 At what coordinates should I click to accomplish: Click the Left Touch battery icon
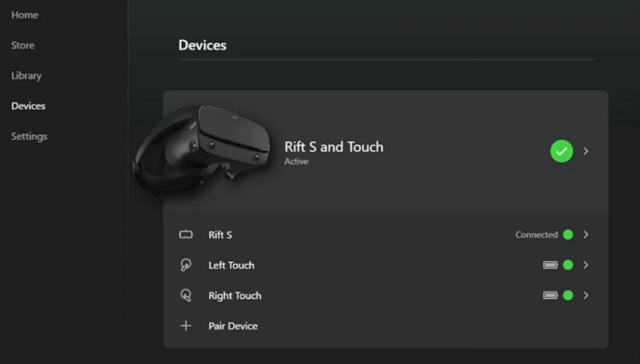(x=550, y=265)
